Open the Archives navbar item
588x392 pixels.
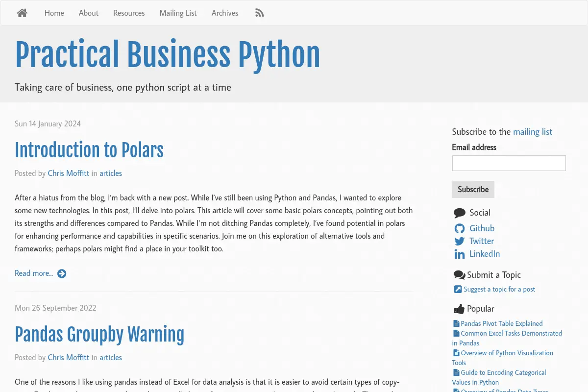coord(225,13)
